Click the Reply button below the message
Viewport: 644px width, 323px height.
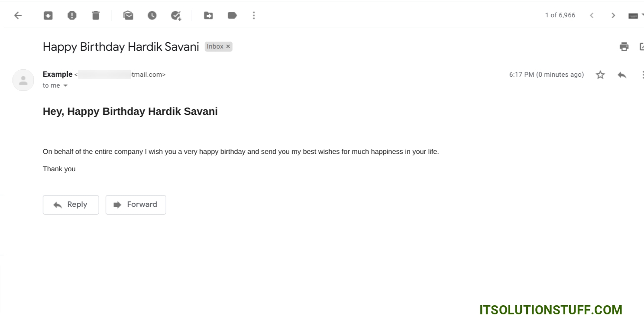[x=71, y=205]
